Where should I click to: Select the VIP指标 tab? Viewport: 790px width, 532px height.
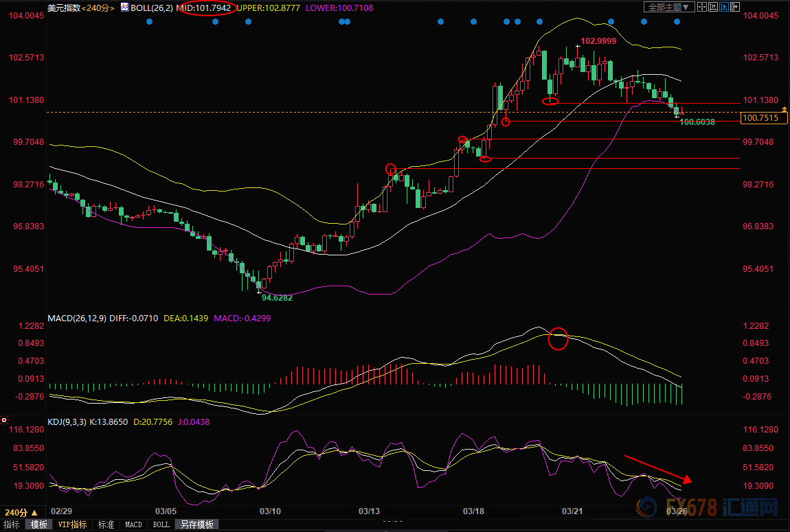pos(72,524)
